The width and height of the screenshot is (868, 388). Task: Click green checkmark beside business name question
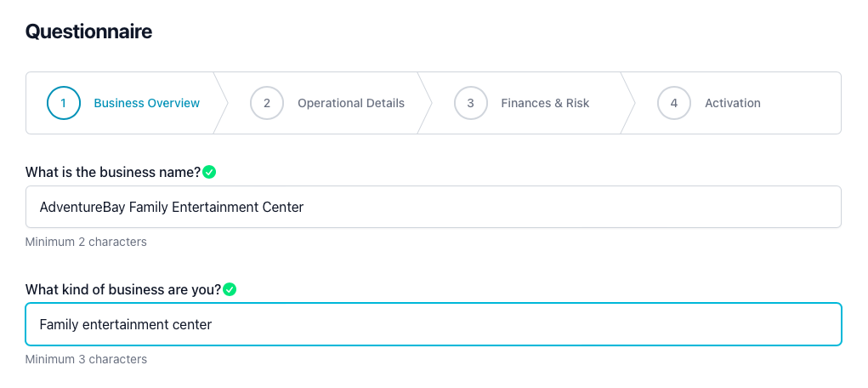[210, 172]
